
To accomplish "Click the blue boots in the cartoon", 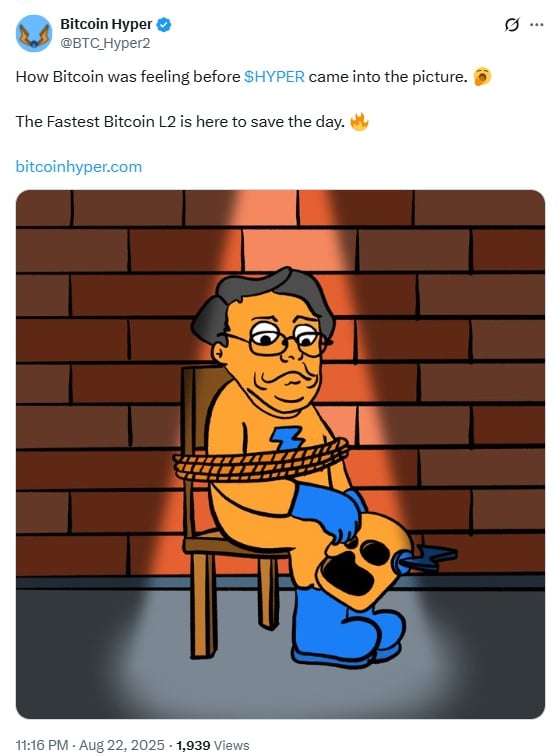I will tap(347, 627).
